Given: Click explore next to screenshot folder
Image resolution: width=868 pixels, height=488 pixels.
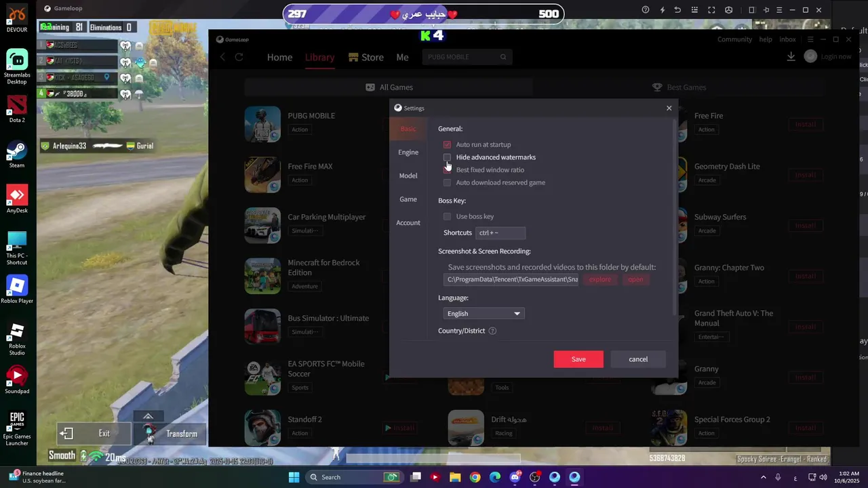Looking at the screenshot, I should tap(599, 279).
